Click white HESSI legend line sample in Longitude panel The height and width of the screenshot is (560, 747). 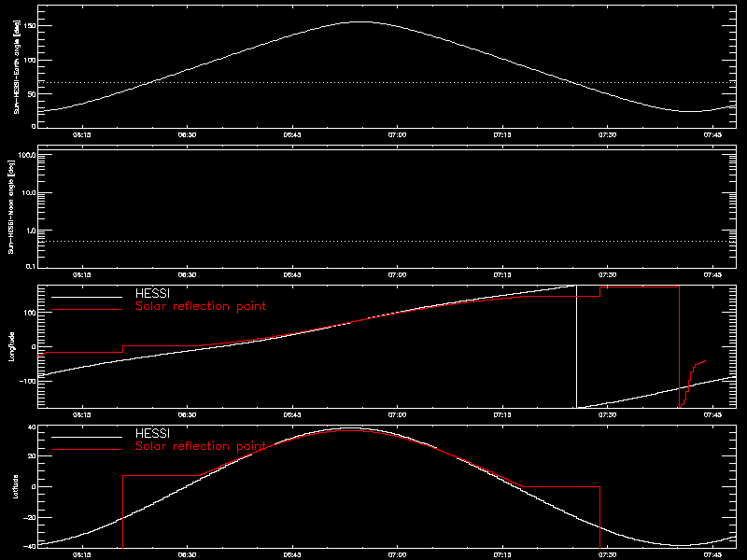point(87,297)
